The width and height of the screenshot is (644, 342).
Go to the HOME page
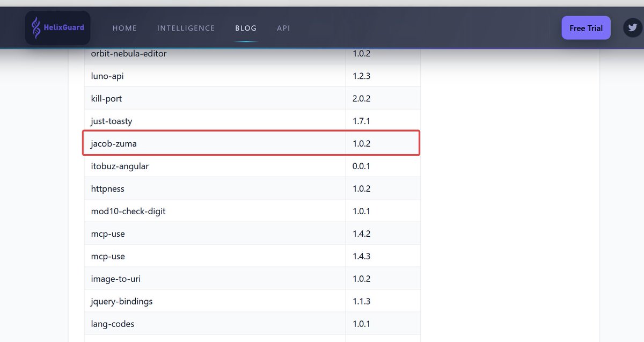125,28
